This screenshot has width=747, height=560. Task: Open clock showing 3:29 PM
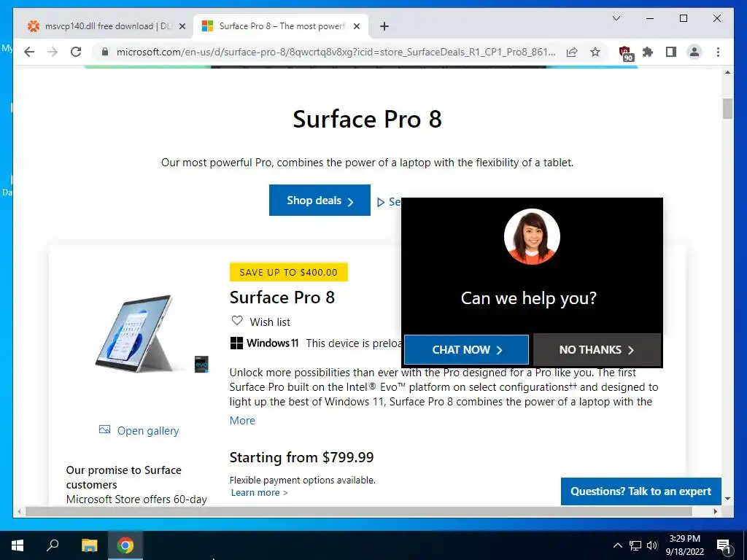click(x=684, y=545)
